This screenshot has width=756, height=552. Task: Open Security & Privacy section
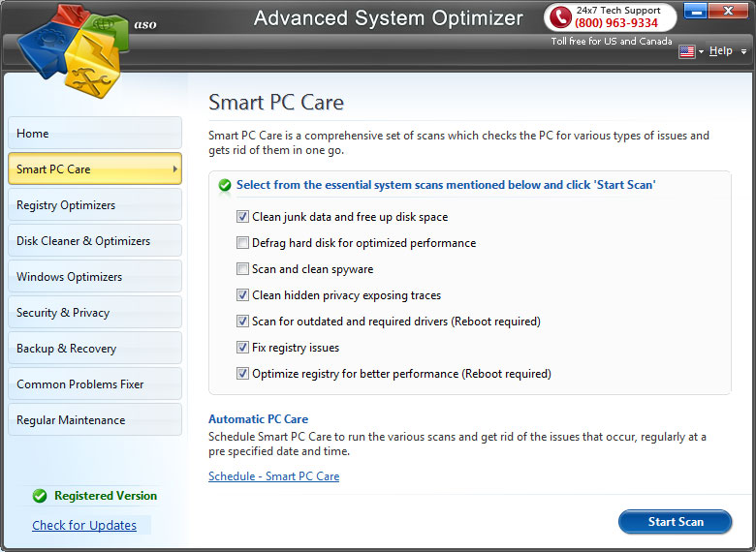pos(95,312)
